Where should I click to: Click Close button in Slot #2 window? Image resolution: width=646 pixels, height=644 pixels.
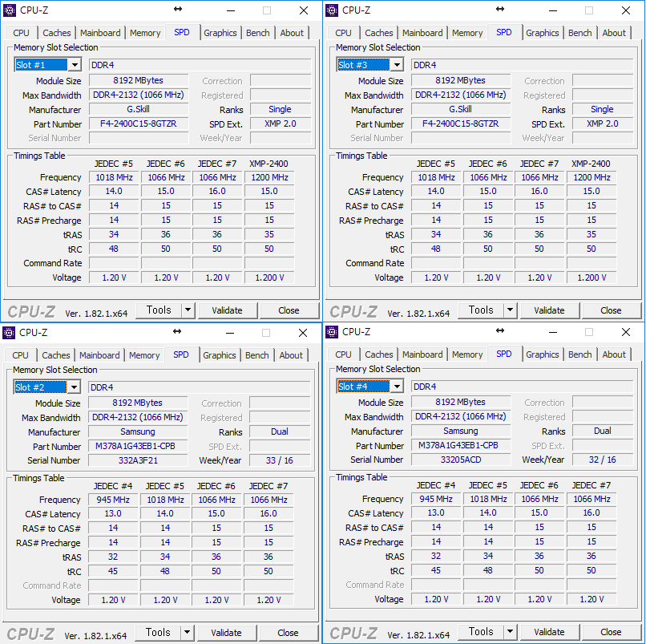coord(289,633)
